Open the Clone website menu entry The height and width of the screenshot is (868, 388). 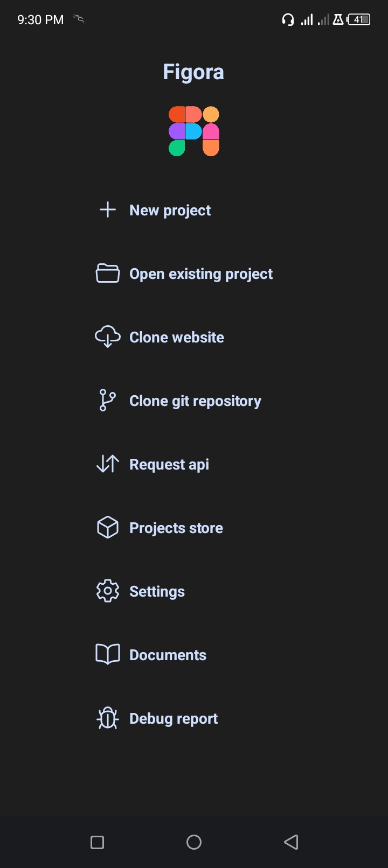click(176, 337)
